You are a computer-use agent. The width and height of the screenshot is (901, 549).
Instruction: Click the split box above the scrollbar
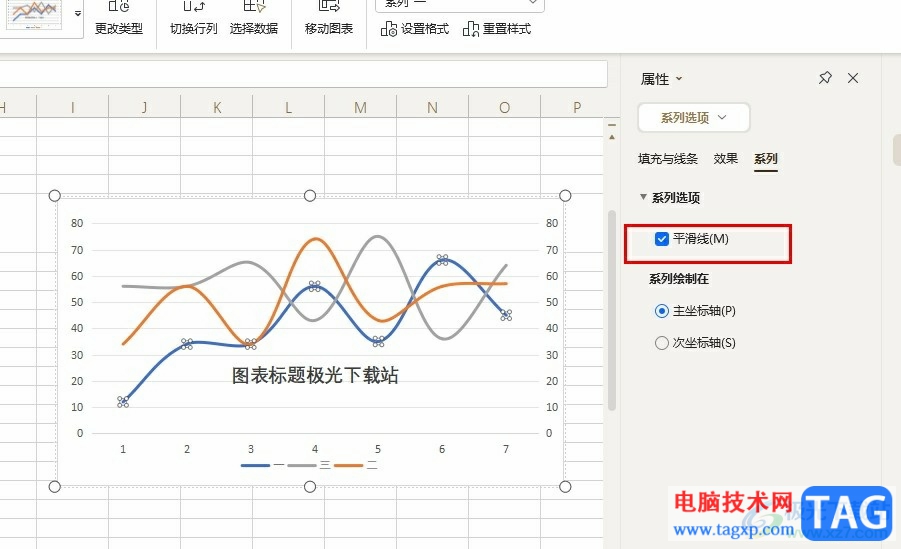pos(612,124)
